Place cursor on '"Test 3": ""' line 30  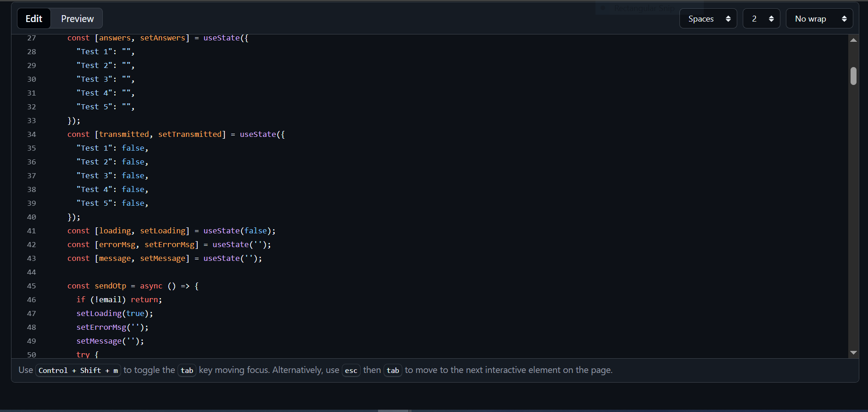click(104, 79)
